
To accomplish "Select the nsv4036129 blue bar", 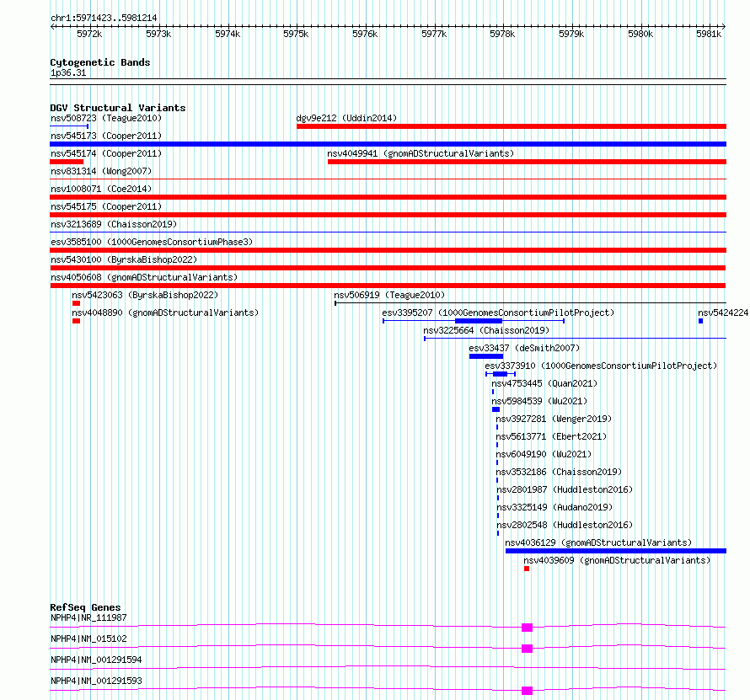I will [x=616, y=551].
